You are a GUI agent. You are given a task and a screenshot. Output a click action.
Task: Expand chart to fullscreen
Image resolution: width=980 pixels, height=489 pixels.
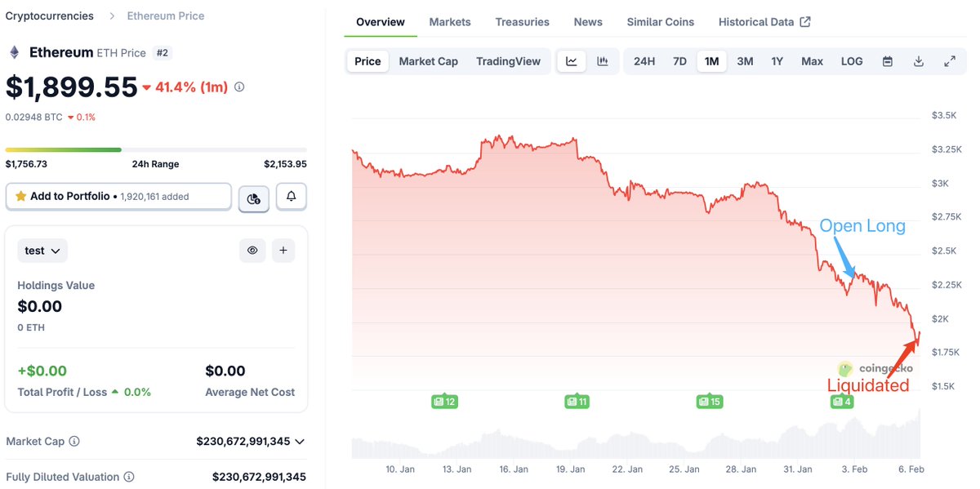950,61
